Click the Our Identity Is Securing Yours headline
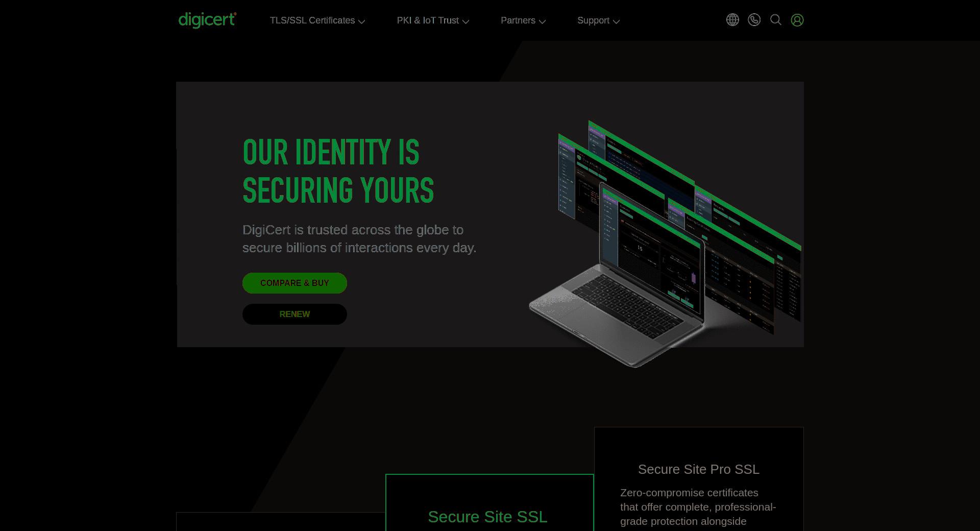 click(338, 171)
